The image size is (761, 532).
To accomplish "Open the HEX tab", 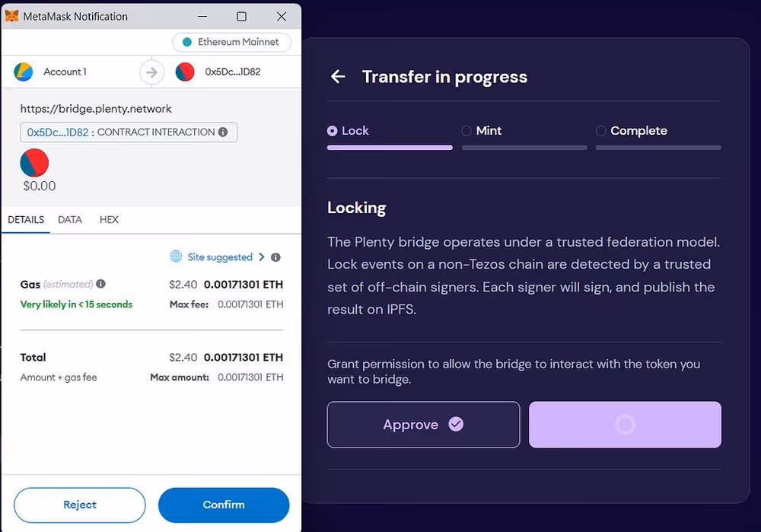I will [109, 219].
